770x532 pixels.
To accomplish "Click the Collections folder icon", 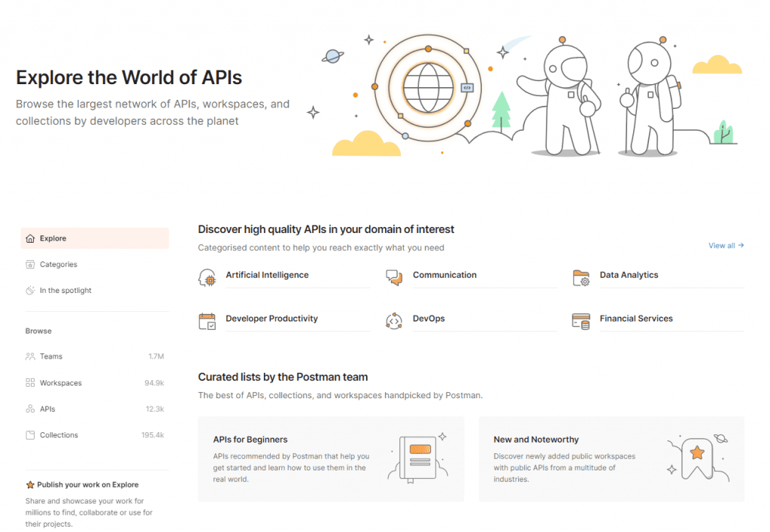I will coord(30,435).
